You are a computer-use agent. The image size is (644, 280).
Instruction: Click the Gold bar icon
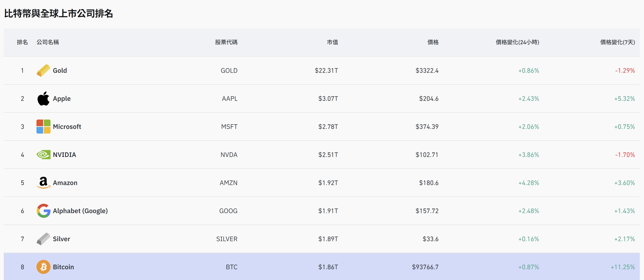(x=43, y=70)
